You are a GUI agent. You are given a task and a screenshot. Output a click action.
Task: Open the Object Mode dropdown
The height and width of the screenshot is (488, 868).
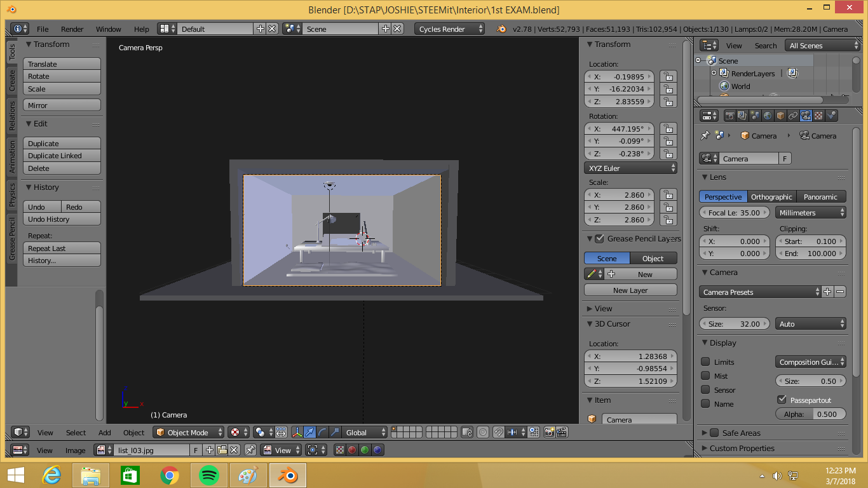189,432
